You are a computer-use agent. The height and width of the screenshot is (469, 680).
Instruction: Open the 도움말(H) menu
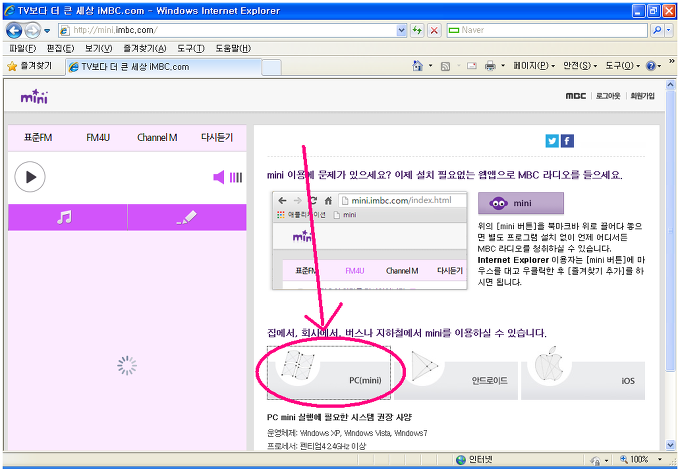click(x=233, y=48)
